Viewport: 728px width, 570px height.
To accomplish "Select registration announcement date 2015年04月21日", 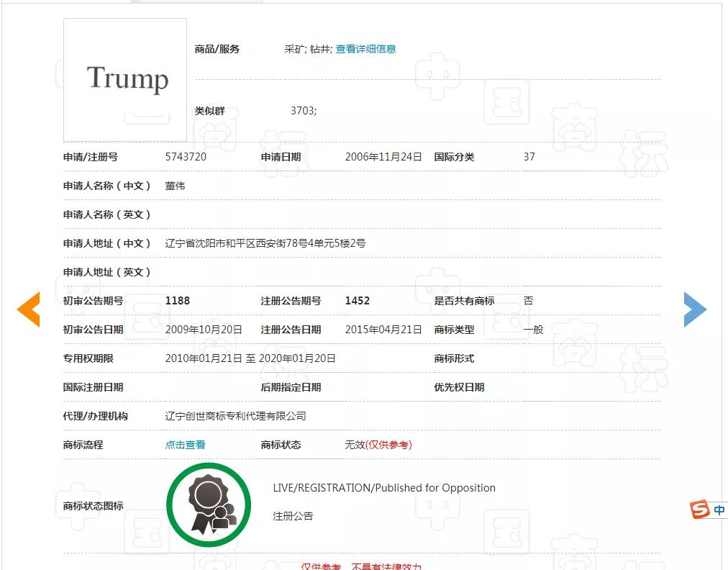I will click(383, 330).
